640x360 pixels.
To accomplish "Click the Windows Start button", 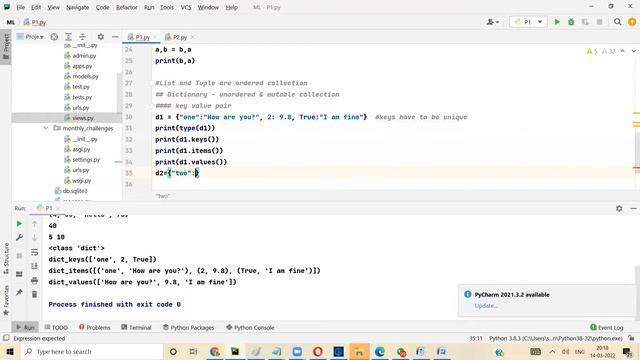I will pos(10,351).
